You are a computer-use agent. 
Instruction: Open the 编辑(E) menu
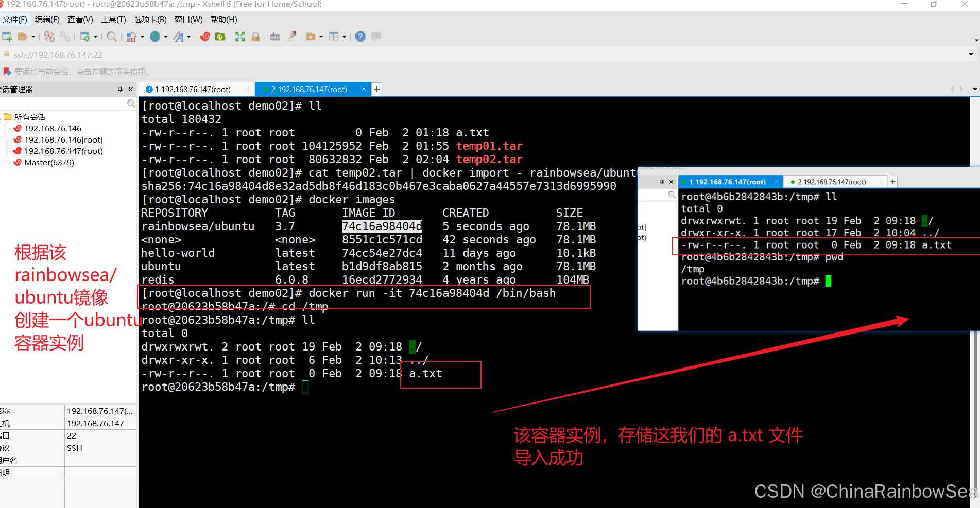click(47, 20)
